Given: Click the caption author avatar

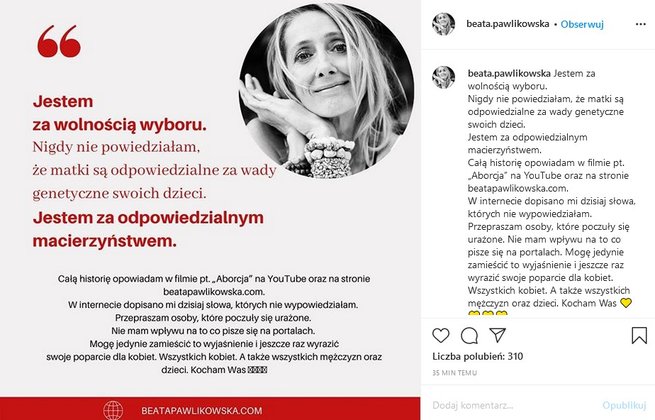Looking at the screenshot, I should point(444,77).
